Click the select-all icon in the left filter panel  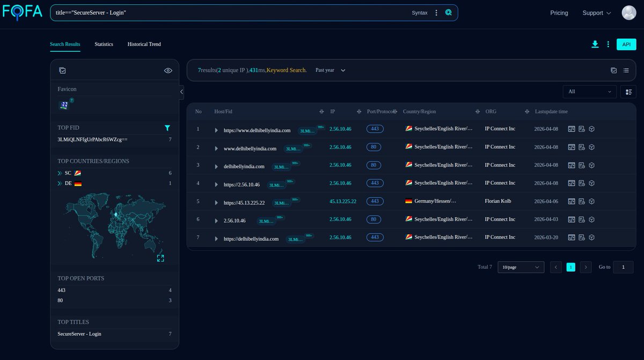62,70
